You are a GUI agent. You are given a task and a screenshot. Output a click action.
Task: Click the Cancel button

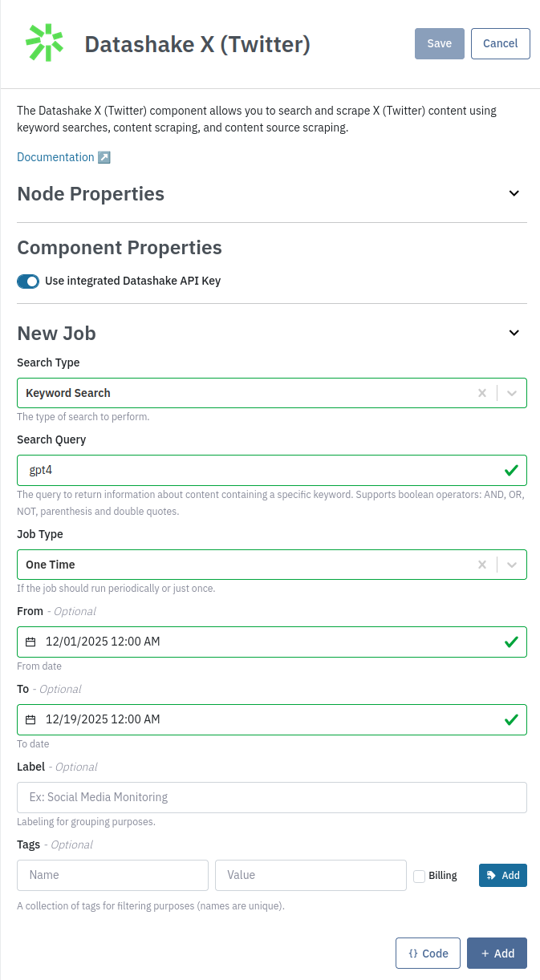point(500,43)
